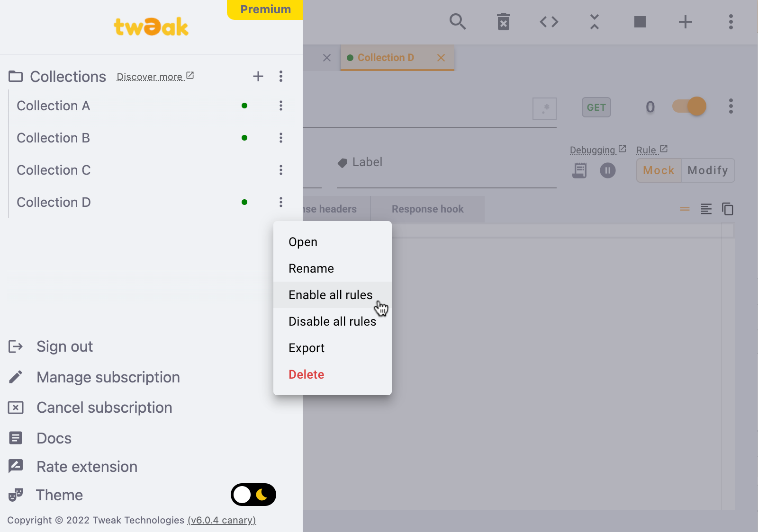This screenshot has width=758, height=532.
Task: Choose Enable all rules from context menu
Action: [x=330, y=295]
